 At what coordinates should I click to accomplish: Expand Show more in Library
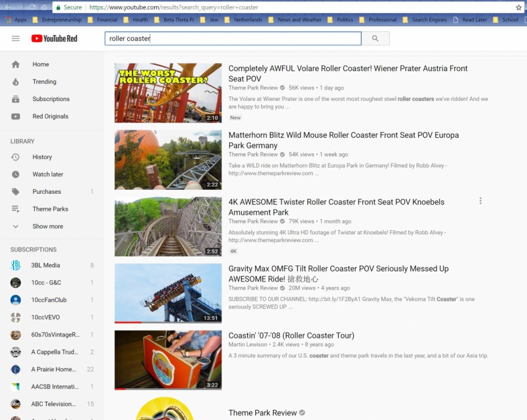(x=48, y=227)
